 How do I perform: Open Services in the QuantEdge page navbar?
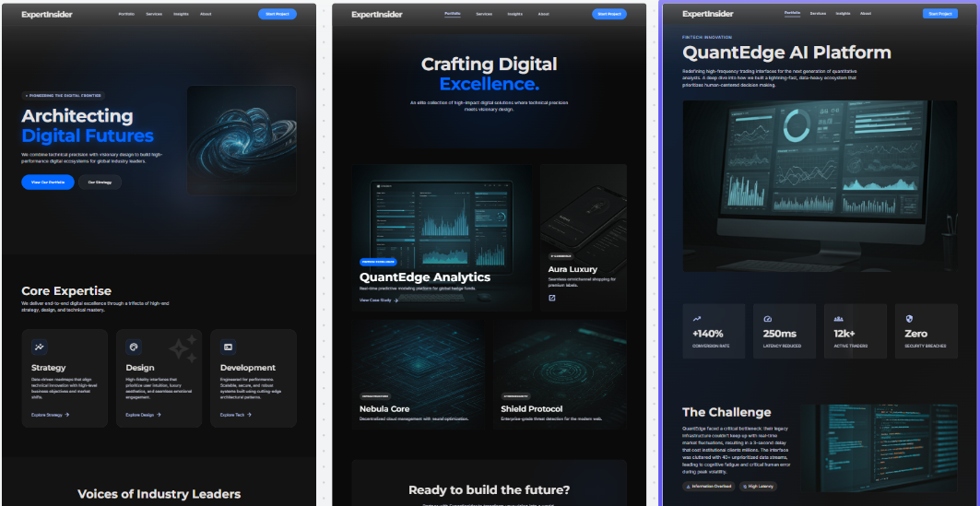pos(818,13)
